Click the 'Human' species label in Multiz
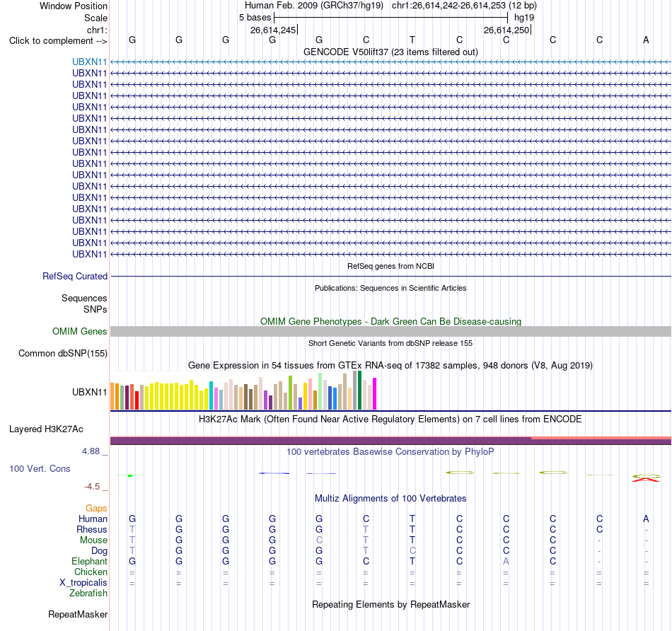672x631 pixels. pyautogui.click(x=93, y=519)
